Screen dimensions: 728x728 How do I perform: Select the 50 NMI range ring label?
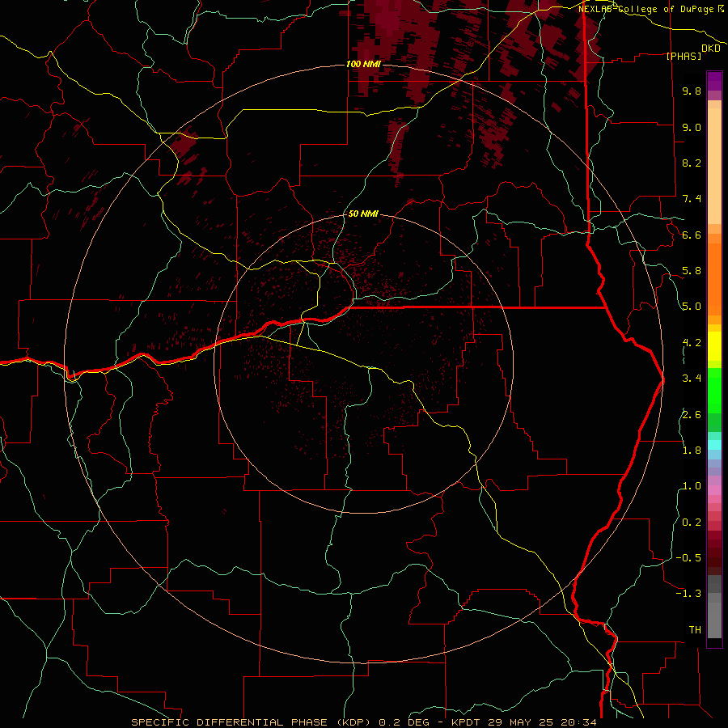point(363,214)
